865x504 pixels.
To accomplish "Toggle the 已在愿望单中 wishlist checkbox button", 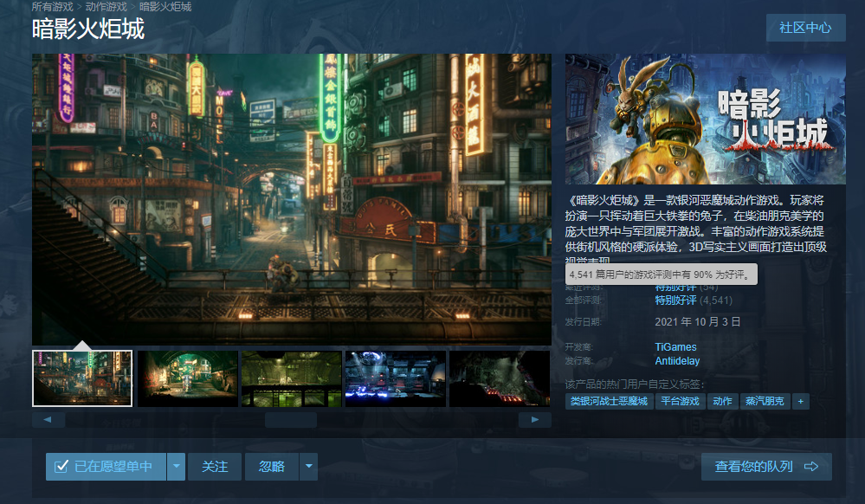I will [106, 467].
